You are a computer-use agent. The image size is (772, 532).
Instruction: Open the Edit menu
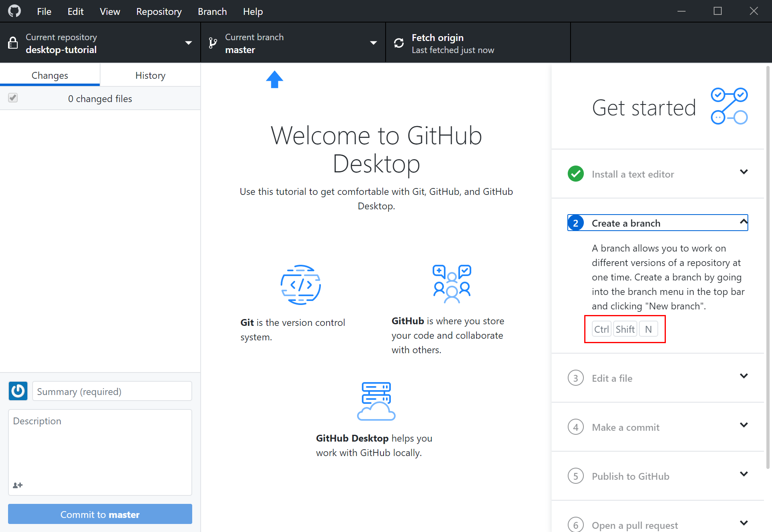tap(76, 11)
